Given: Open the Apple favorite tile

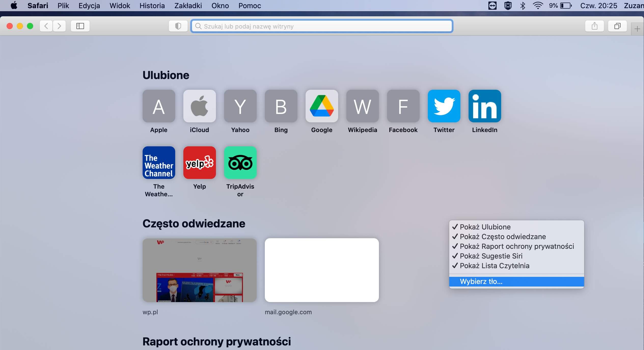Looking at the screenshot, I should 159,106.
